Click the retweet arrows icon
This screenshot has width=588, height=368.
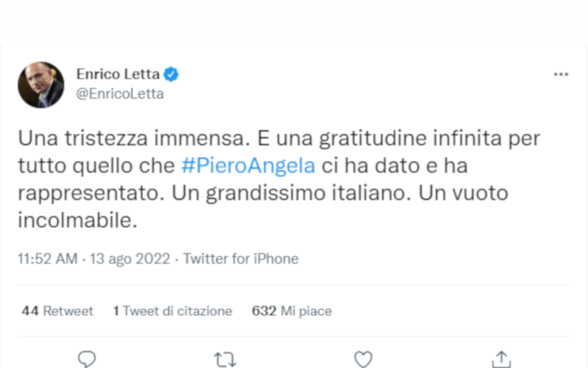pyautogui.click(x=225, y=360)
